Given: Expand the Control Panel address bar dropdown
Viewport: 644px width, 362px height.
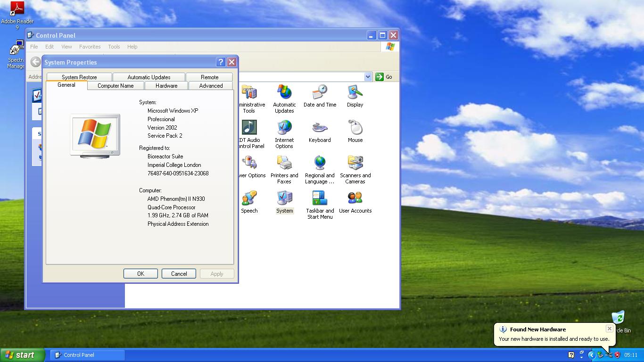Looking at the screenshot, I should (368, 77).
